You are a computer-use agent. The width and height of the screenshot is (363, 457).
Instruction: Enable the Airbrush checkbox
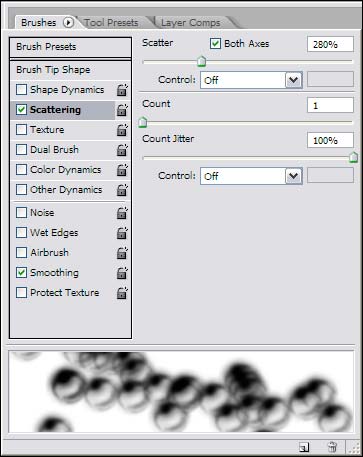coord(21,252)
